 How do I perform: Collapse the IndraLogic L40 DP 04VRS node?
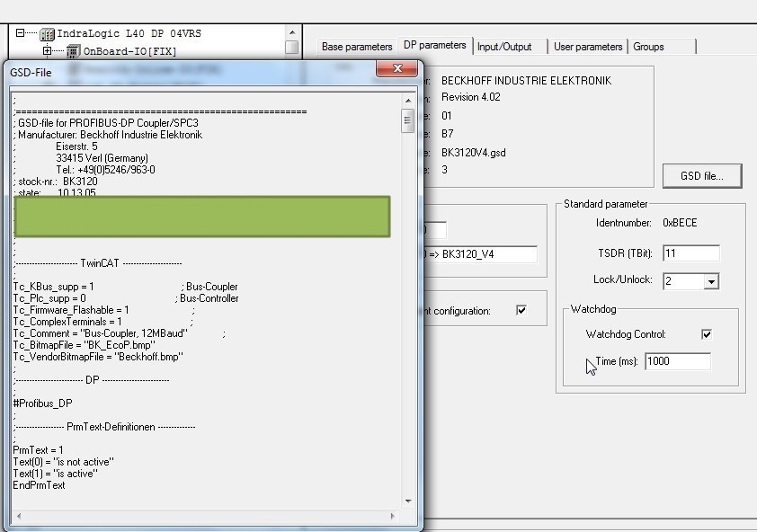coord(20,33)
